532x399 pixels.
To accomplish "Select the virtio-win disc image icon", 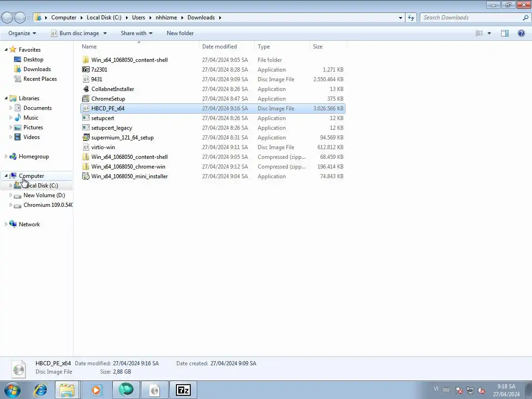I will (x=86, y=147).
